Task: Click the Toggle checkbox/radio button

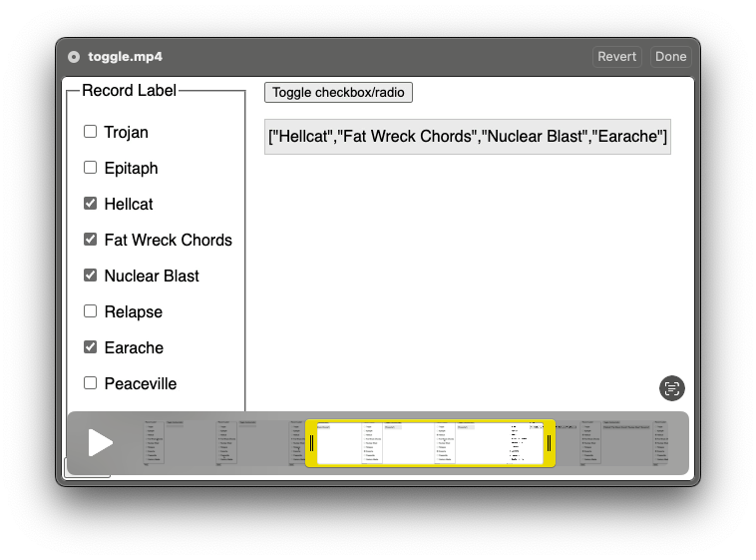Action: coord(338,92)
